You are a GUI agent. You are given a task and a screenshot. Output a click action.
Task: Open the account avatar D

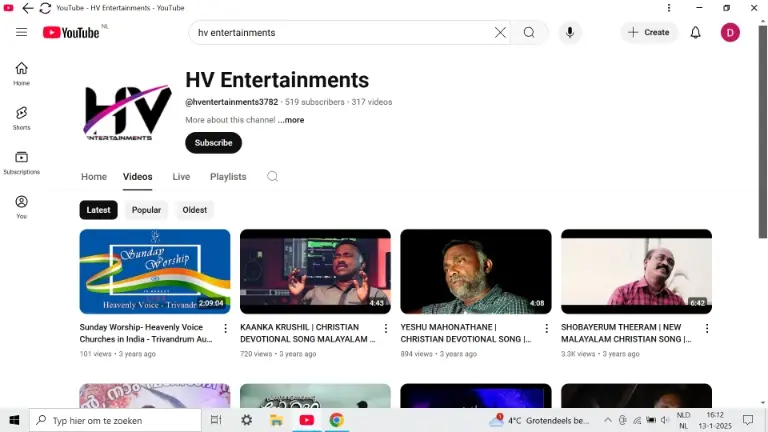(730, 32)
